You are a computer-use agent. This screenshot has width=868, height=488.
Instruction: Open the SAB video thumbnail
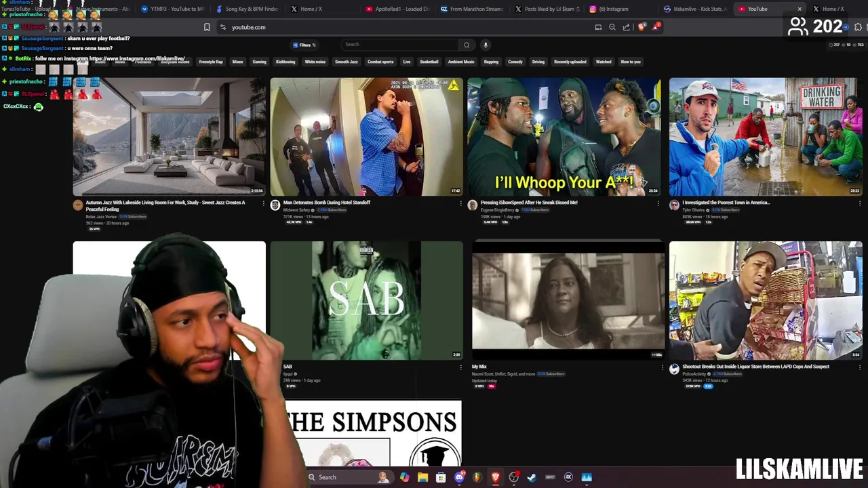pos(367,301)
